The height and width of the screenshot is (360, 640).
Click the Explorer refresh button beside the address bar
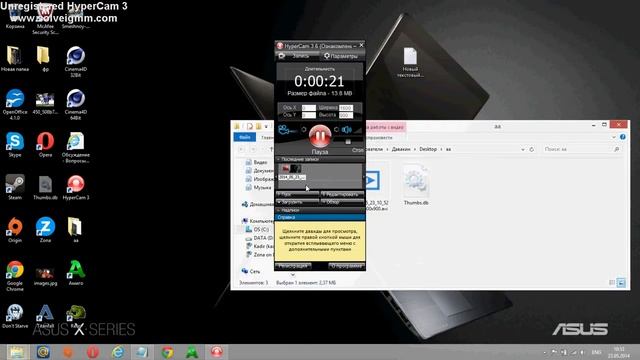coord(531,149)
